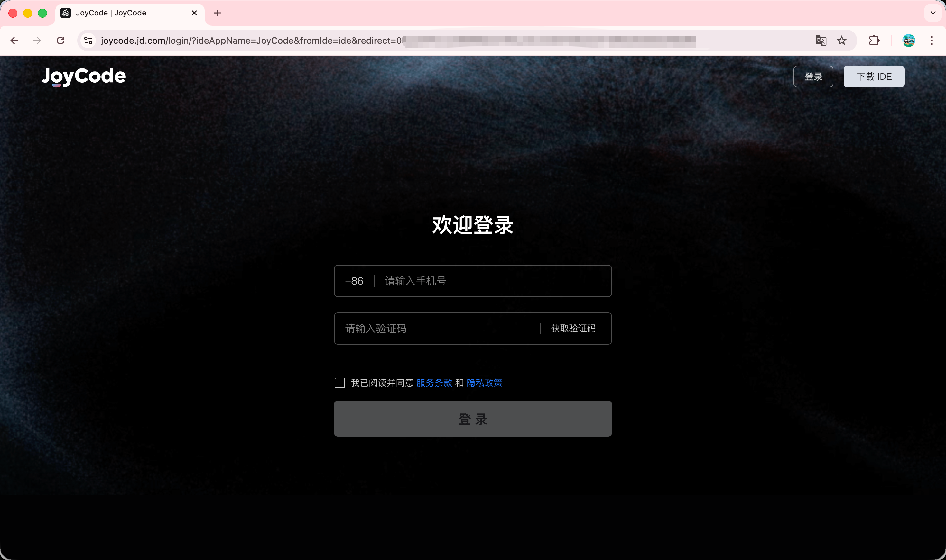Click the browser back arrow

pyautogui.click(x=14, y=41)
